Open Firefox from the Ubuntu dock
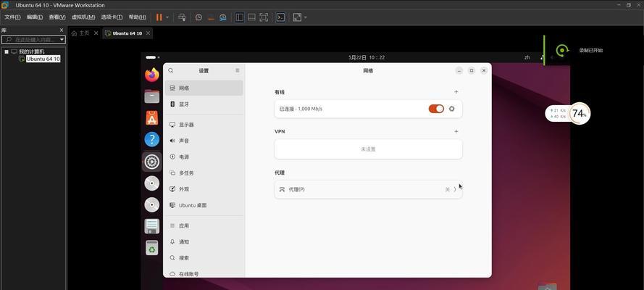Screen dimensions: 644x290 tap(151, 75)
